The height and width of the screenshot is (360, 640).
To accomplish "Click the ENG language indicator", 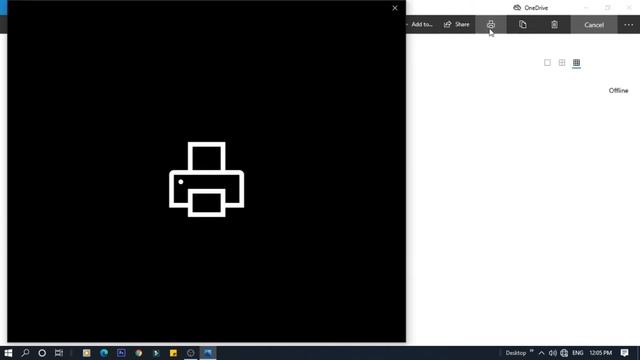I will coord(578,353).
